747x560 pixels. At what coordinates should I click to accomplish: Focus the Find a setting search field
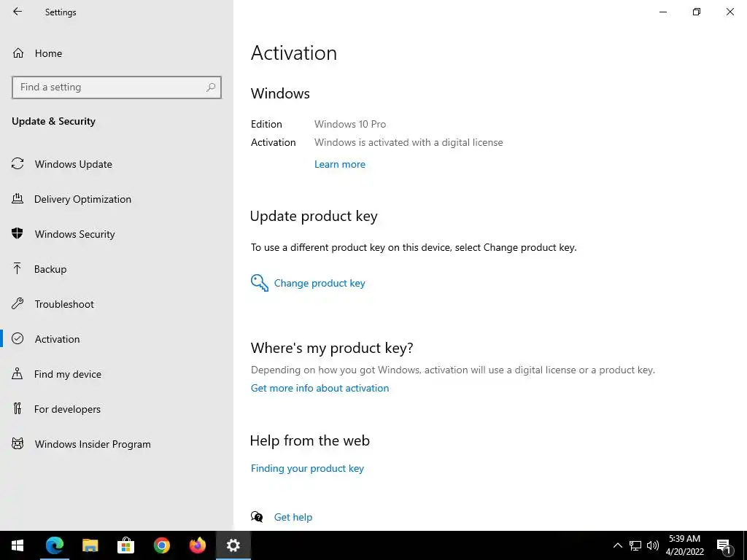117,87
